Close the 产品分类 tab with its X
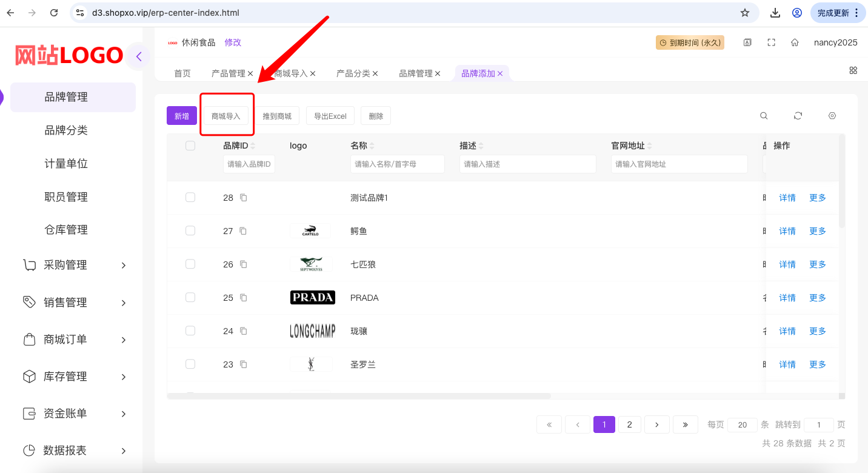The image size is (868, 473). pyautogui.click(x=375, y=73)
